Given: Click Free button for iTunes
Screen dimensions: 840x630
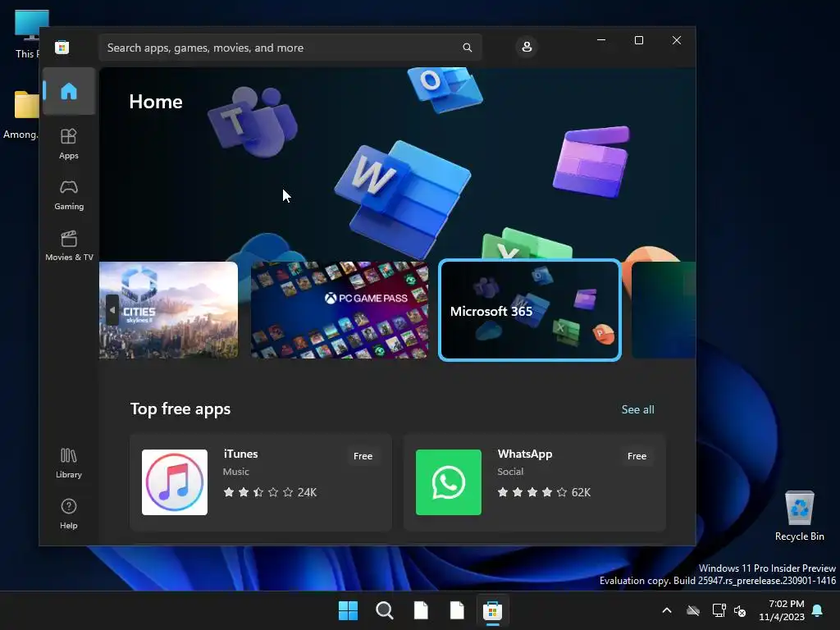Looking at the screenshot, I should click(363, 456).
